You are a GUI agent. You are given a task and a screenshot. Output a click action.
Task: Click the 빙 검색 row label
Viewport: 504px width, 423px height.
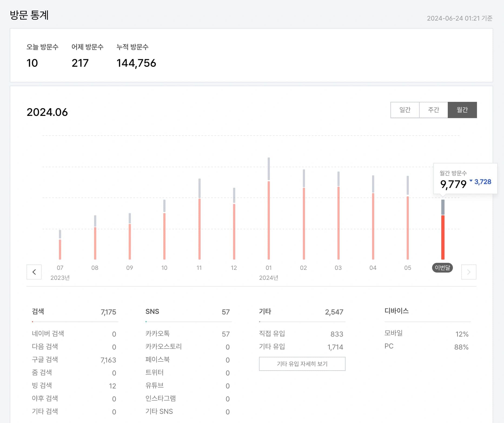(x=42, y=385)
